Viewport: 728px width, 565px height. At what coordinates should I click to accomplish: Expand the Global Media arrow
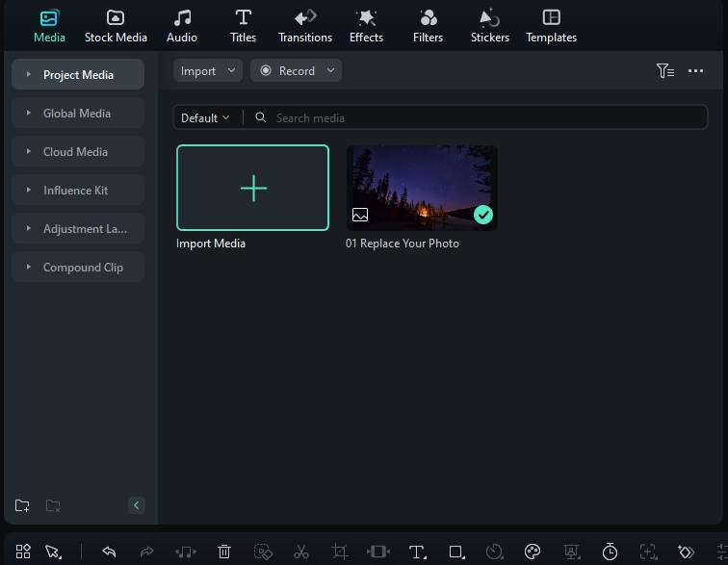click(x=28, y=113)
